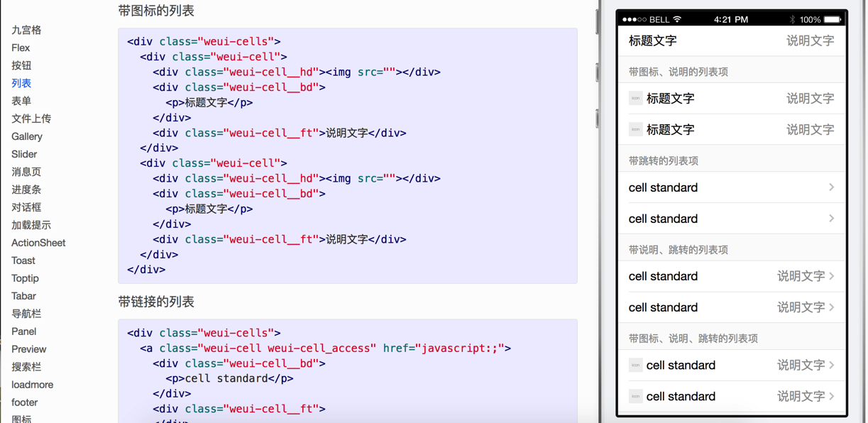Open the Toptip sidebar link
This screenshot has height=423, width=868.
tap(25, 278)
